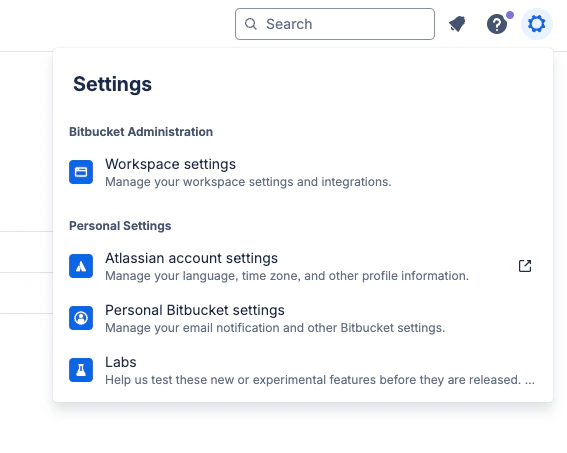The image size is (567, 453).
Task: Click 'Manage your workspace settings and integrations.' text
Action: (248, 182)
